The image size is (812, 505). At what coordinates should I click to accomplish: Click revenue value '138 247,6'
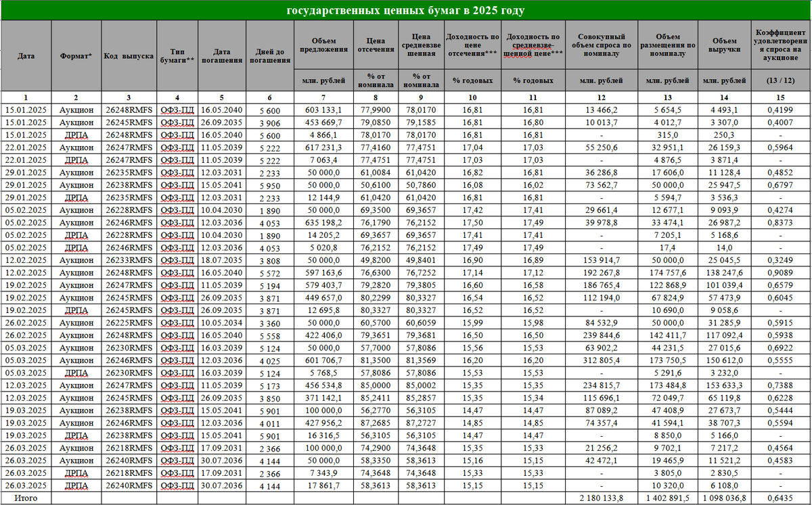725,272
